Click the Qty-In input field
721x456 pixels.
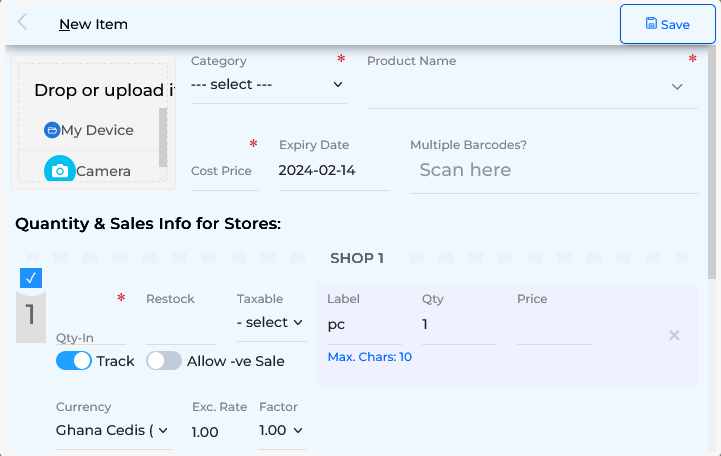90,325
